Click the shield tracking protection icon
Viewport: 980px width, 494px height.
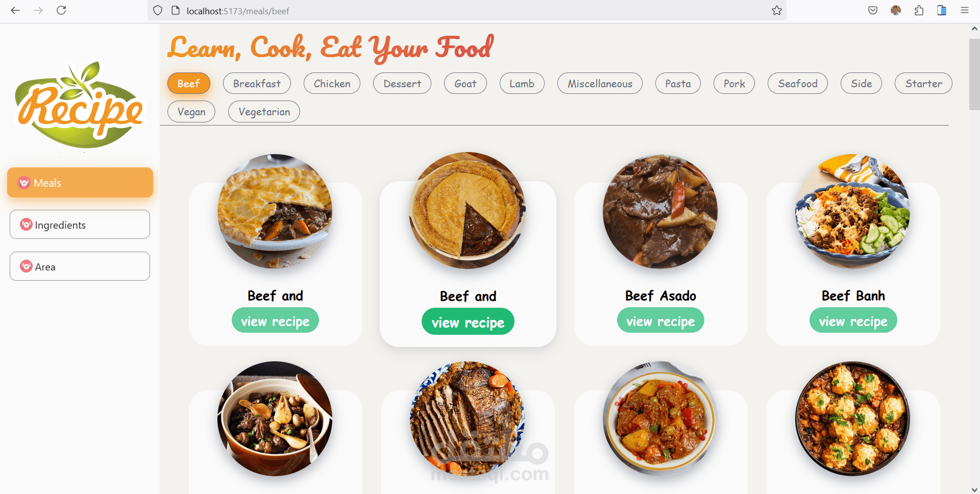158,10
